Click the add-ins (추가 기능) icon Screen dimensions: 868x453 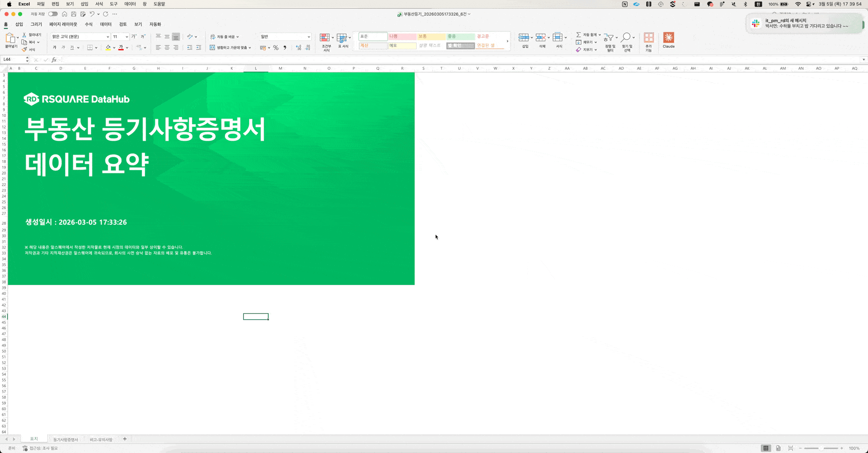pyautogui.click(x=648, y=38)
